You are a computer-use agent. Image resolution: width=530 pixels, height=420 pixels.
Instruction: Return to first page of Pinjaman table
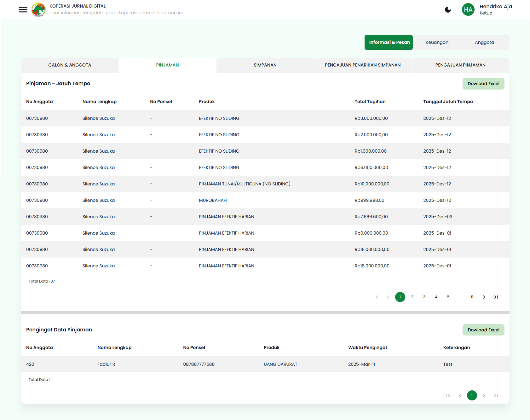[376, 297]
